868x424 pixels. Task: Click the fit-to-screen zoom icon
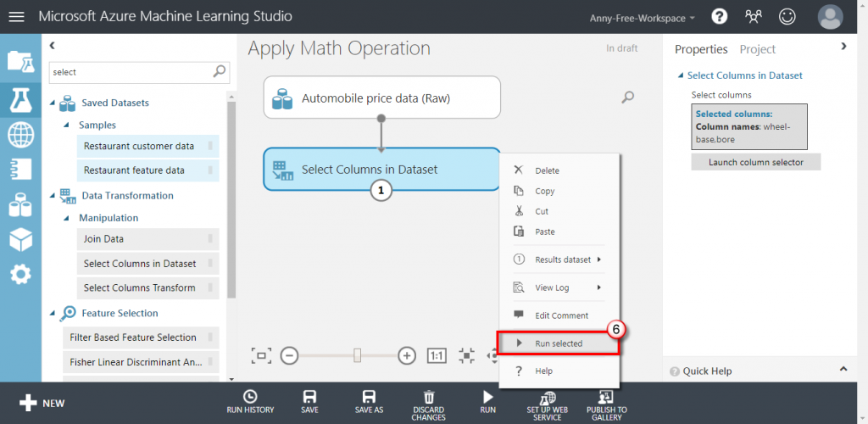[x=261, y=354]
